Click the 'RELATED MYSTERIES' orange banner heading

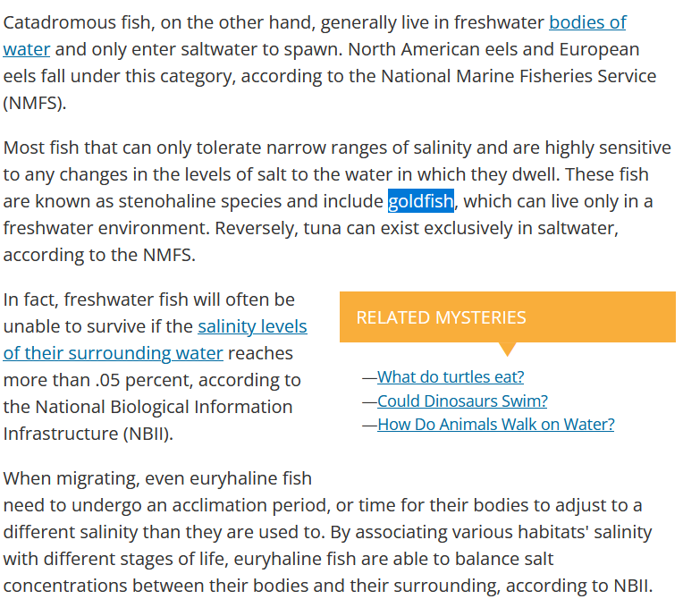pos(442,317)
